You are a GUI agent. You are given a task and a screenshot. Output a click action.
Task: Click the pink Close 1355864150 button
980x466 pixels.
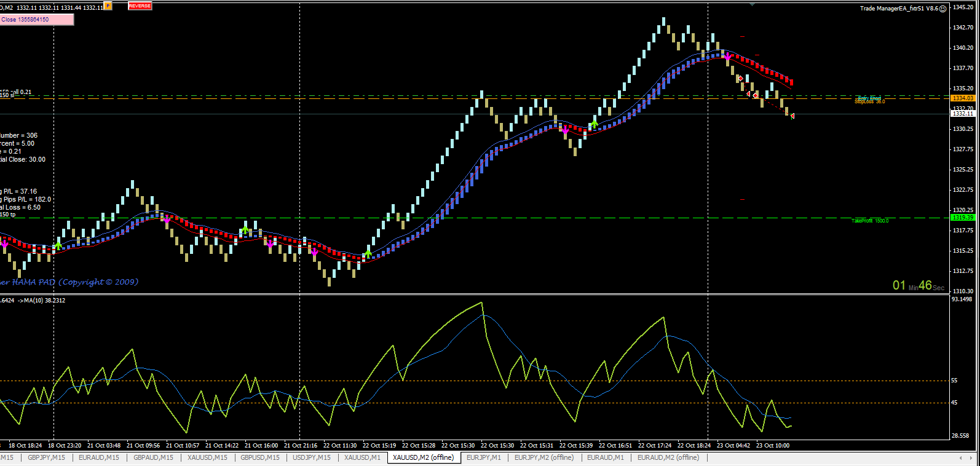pyautogui.click(x=36, y=20)
